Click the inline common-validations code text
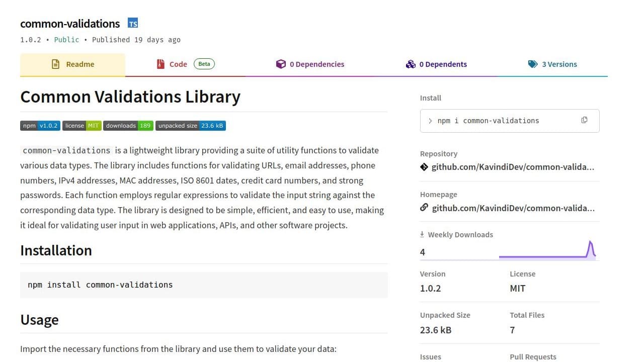Viewport: 644px width, 362px height. coord(66,150)
